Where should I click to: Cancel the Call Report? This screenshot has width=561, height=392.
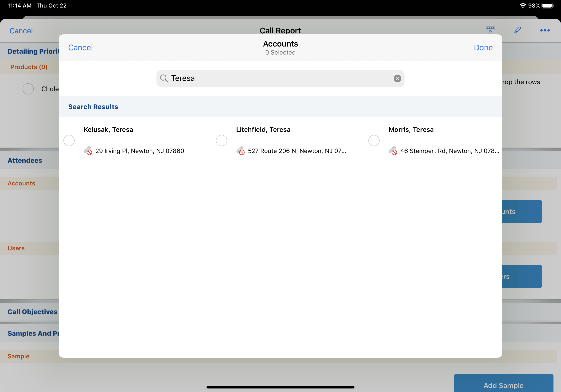pos(21,31)
